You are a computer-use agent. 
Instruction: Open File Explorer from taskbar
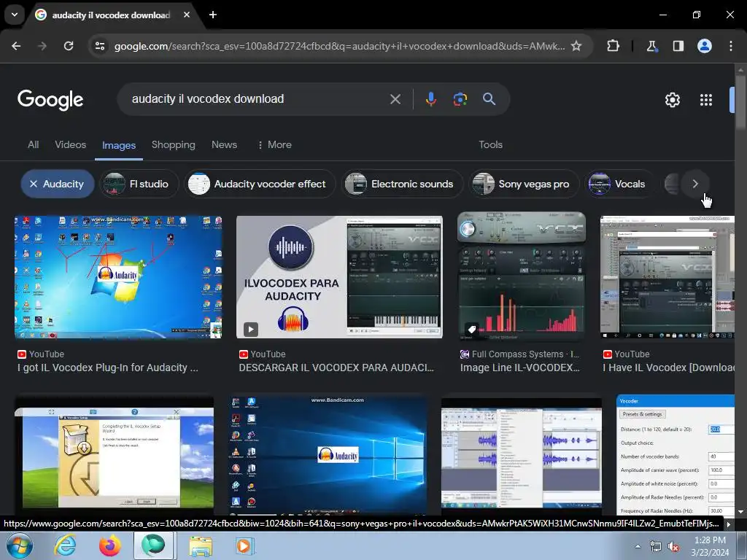pyautogui.click(x=201, y=545)
